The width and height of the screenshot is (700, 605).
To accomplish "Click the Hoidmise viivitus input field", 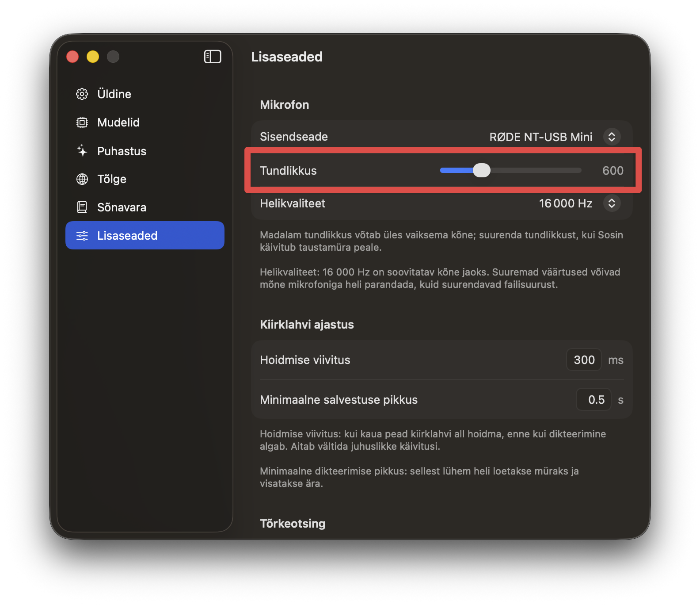I will (584, 360).
